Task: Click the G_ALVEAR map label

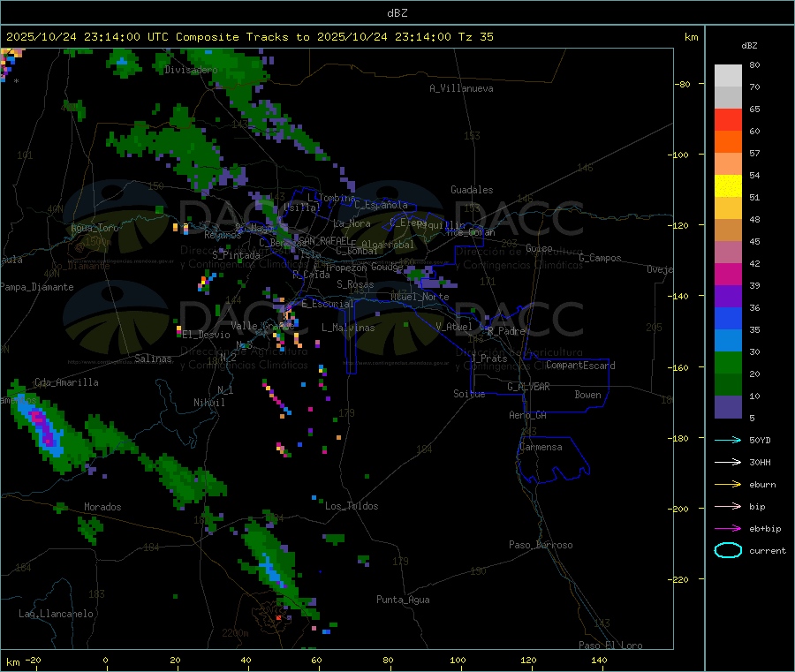Action: [528, 387]
